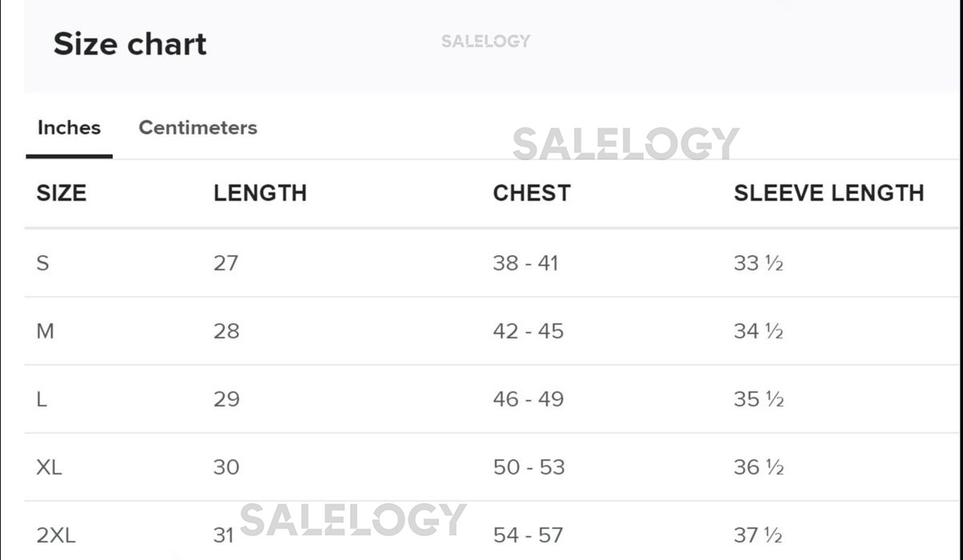Switch to the Inches tab
The image size is (963, 560).
coord(69,128)
